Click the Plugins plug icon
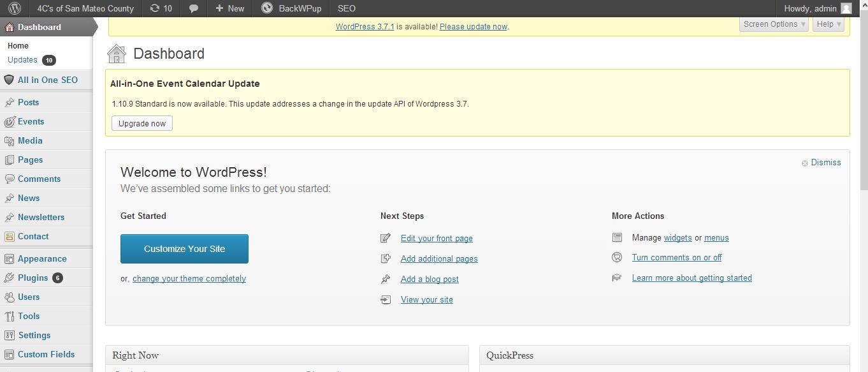The height and width of the screenshot is (372, 868). pos(9,278)
